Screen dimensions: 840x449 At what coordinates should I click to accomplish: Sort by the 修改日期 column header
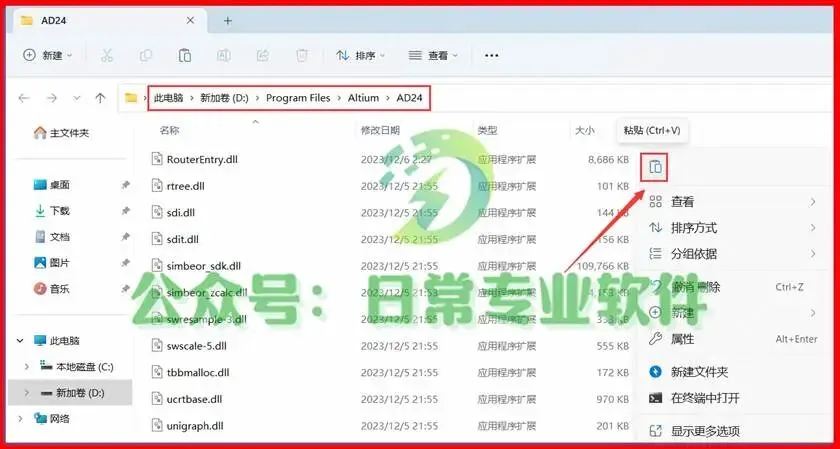point(380,130)
